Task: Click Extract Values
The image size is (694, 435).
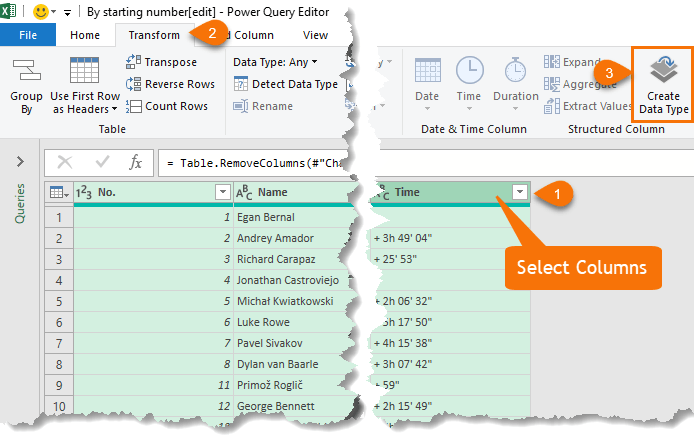Action: (x=588, y=106)
